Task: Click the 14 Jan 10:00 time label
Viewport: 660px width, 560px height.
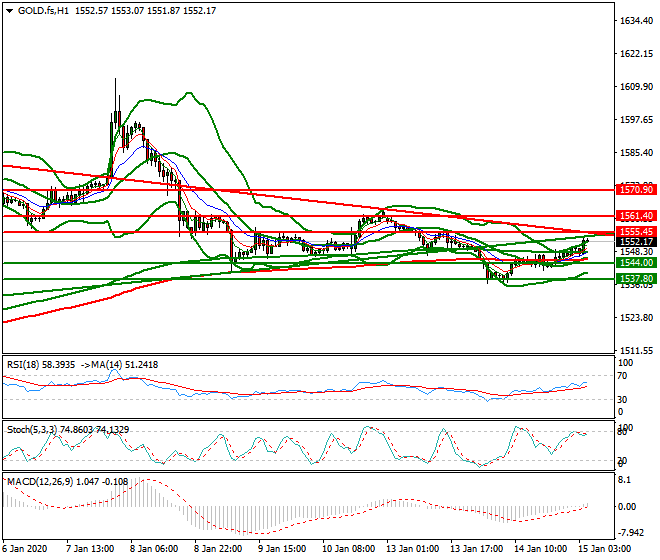Action: pyautogui.click(x=540, y=549)
